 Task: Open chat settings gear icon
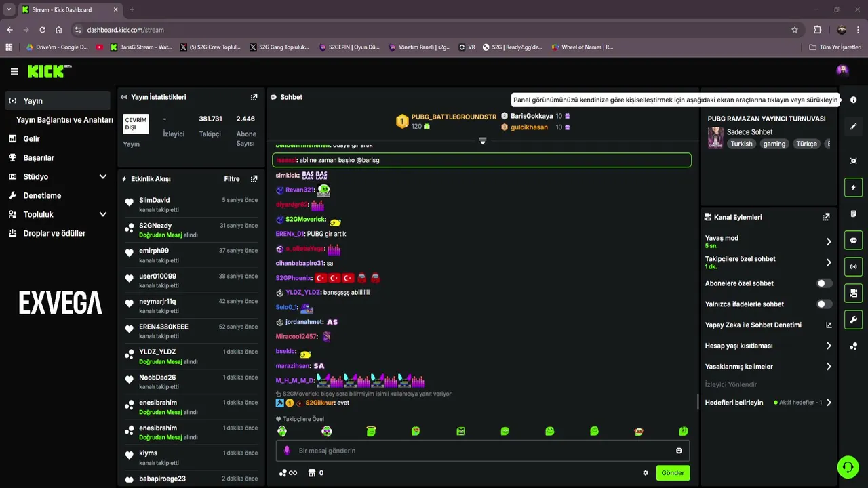[646, 473]
